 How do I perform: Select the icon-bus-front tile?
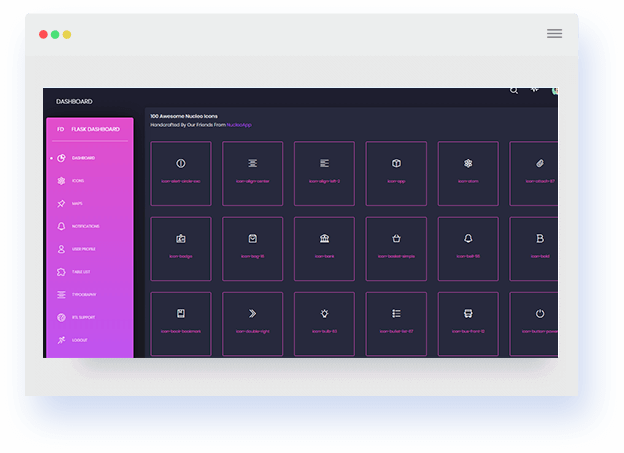click(468, 324)
